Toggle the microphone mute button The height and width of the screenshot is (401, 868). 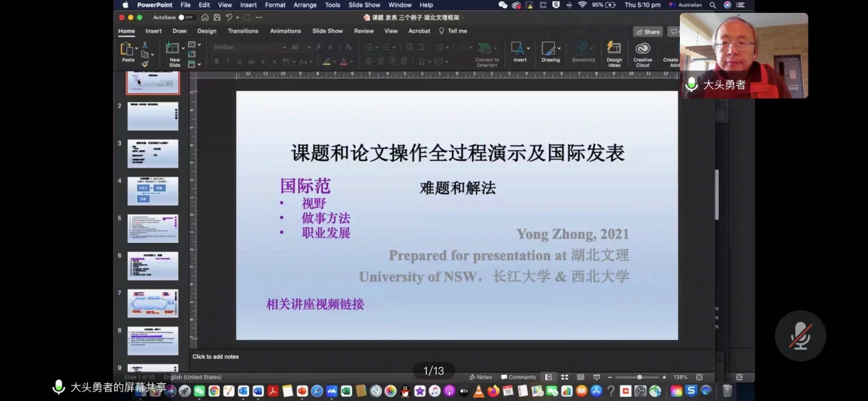pyautogui.click(x=800, y=336)
